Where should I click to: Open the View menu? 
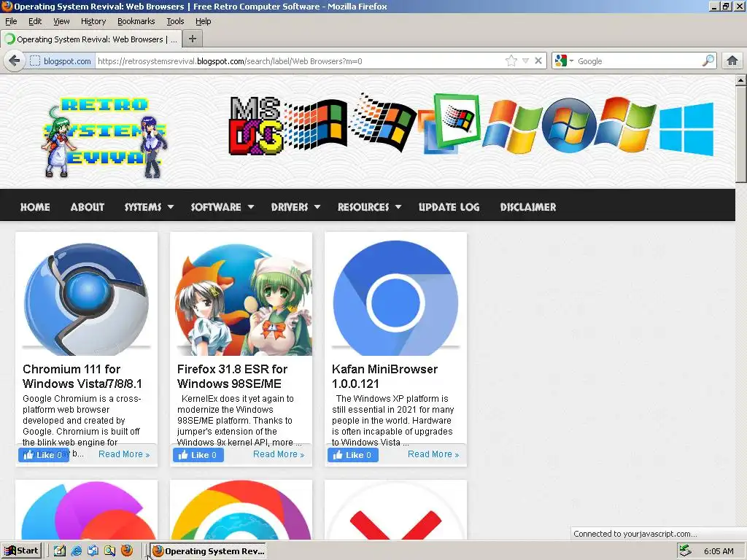[61, 21]
